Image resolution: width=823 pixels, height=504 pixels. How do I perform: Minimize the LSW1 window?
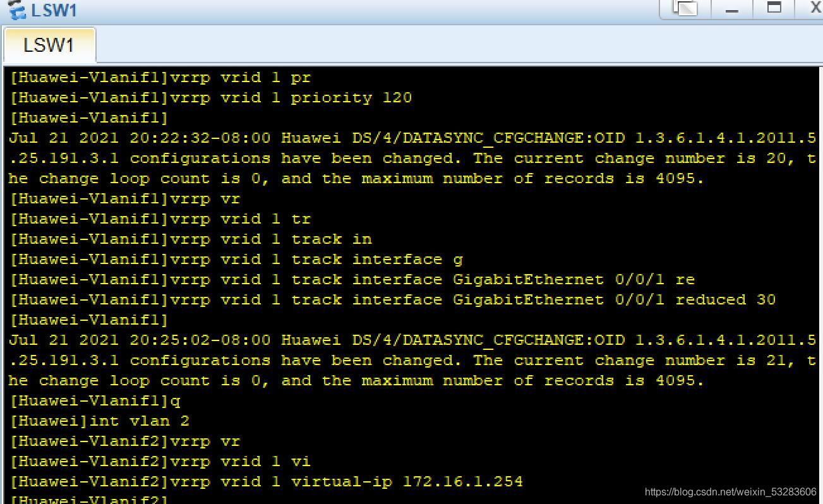click(732, 8)
